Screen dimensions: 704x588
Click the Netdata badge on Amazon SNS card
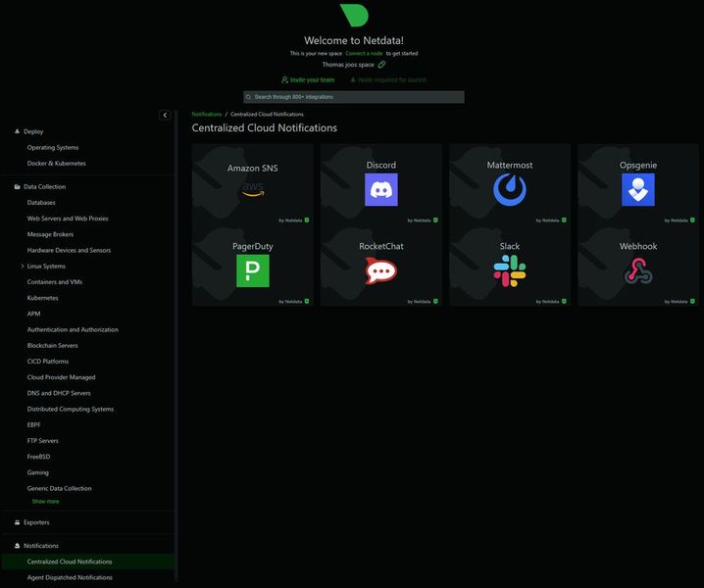pos(307,220)
